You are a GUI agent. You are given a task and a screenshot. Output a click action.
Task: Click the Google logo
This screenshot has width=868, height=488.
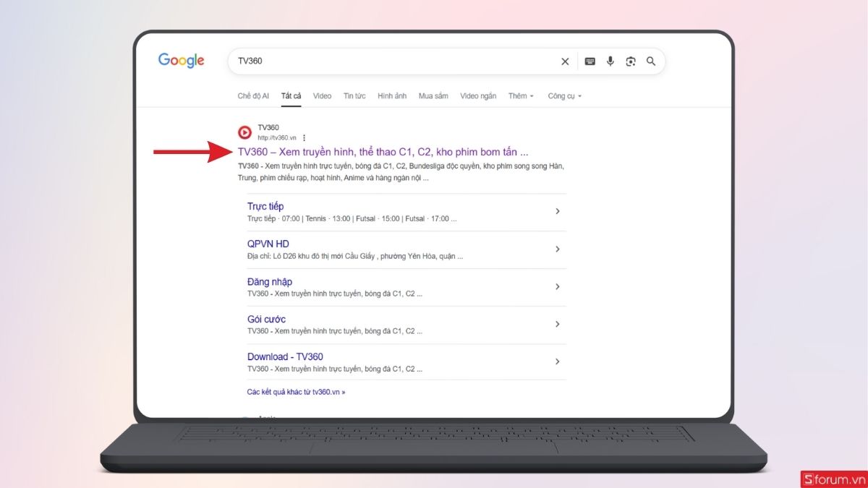[x=182, y=61]
